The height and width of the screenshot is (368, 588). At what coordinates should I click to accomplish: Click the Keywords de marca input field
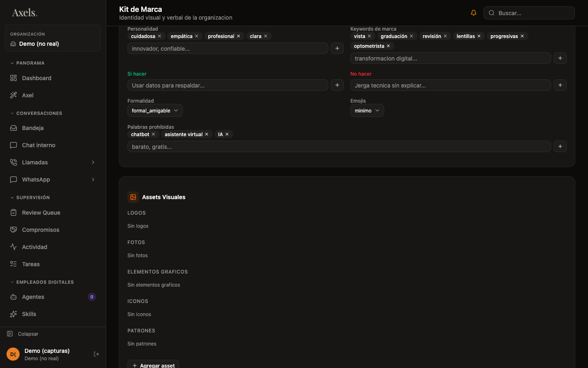[x=451, y=58]
